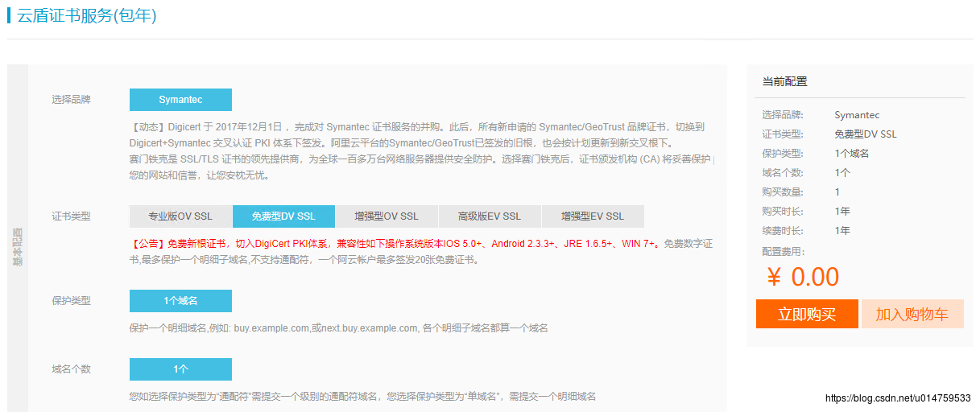This screenshot has width=980, height=412.
Task: Click the 基本配置 vertical side label
Action: 18,248
